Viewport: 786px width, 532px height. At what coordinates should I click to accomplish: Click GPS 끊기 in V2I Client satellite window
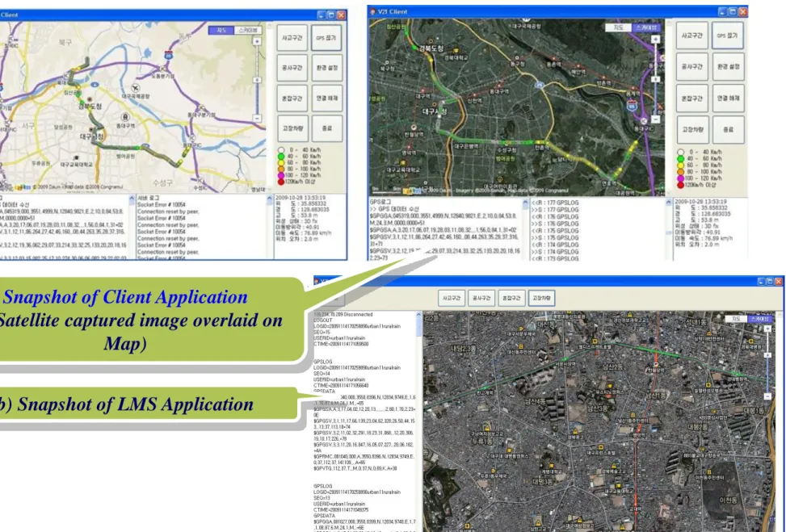(x=727, y=36)
